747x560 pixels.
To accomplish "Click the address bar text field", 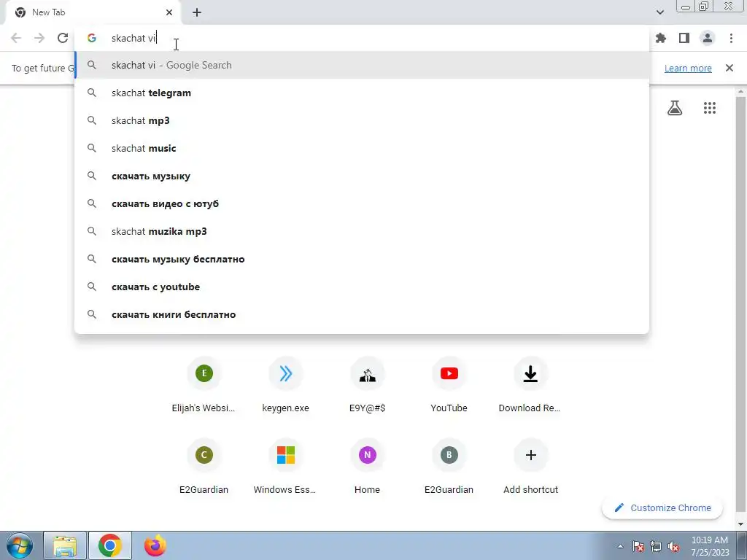I will pyautogui.click(x=362, y=38).
